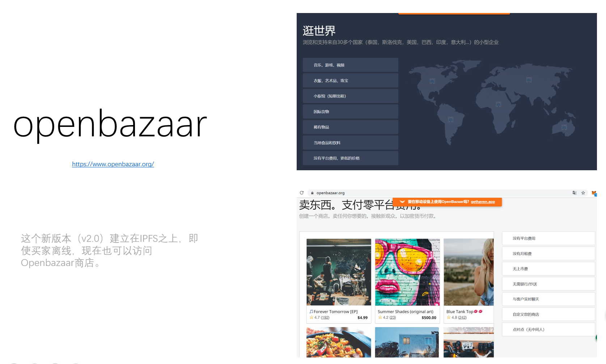This screenshot has height=364, width=606.
Task: Click the 无上市费 feature item
Action: (548, 269)
